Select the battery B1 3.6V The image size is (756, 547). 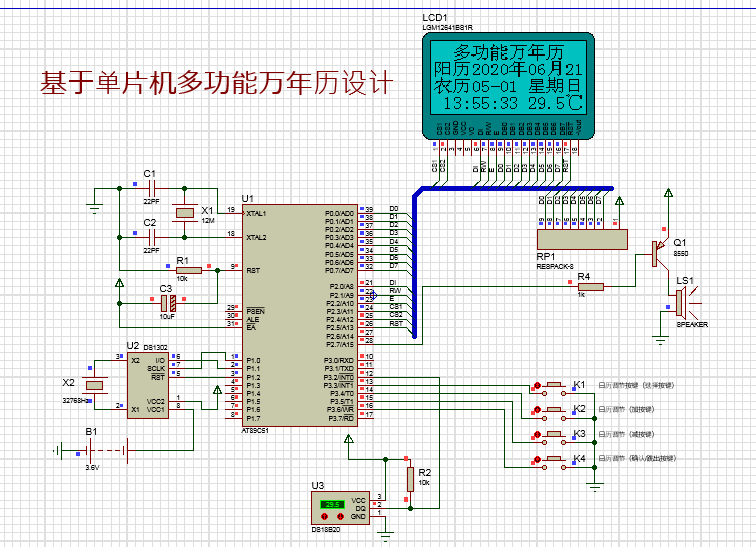106,451
